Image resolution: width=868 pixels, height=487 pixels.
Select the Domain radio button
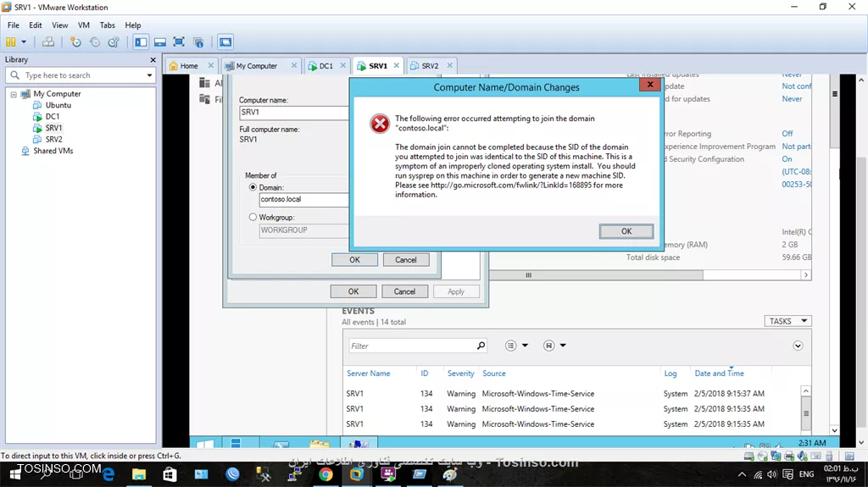253,188
